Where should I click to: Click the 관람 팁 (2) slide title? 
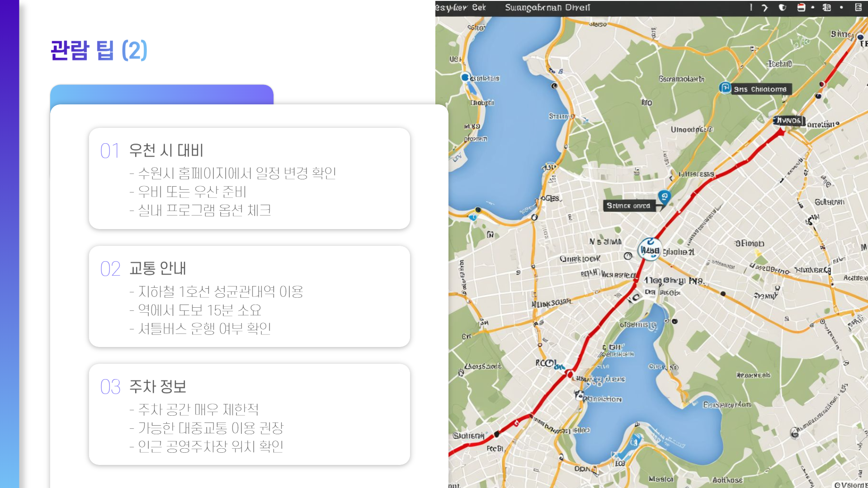(x=99, y=50)
